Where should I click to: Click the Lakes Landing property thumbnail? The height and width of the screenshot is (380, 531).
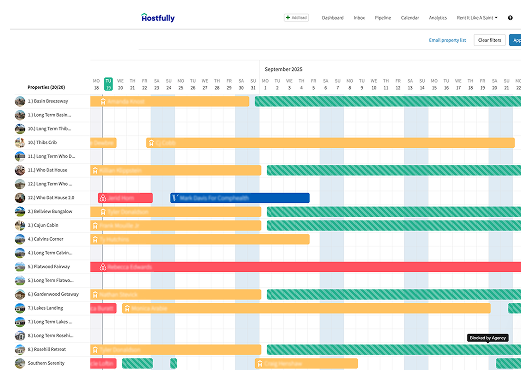click(20, 308)
